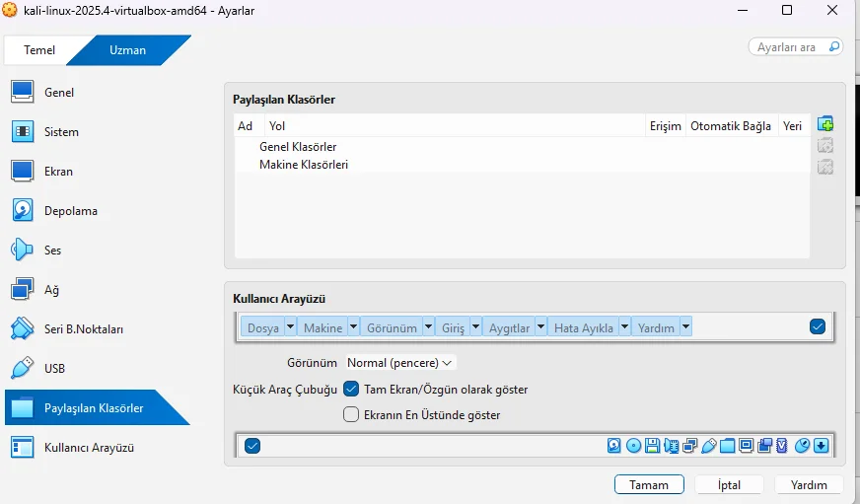Click the display monitor status bar icon
Viewport: 860px width, 504px height.
(746, 446)
